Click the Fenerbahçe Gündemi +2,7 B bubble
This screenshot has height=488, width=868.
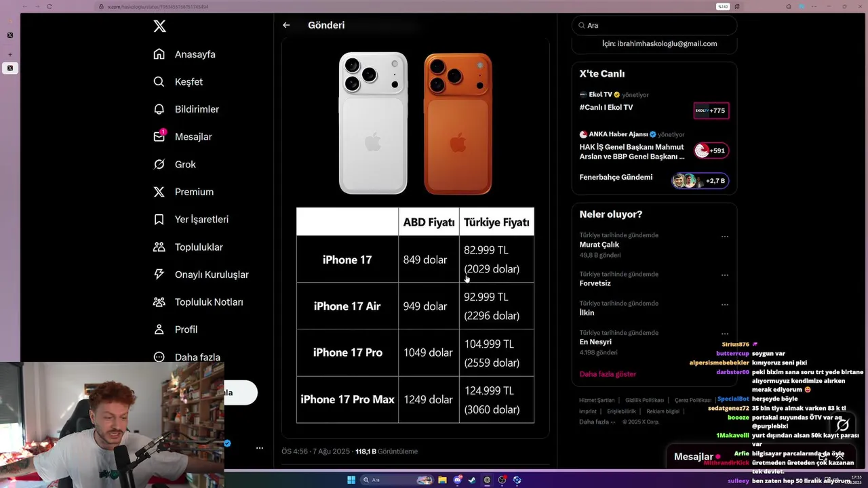coord(701,181)
